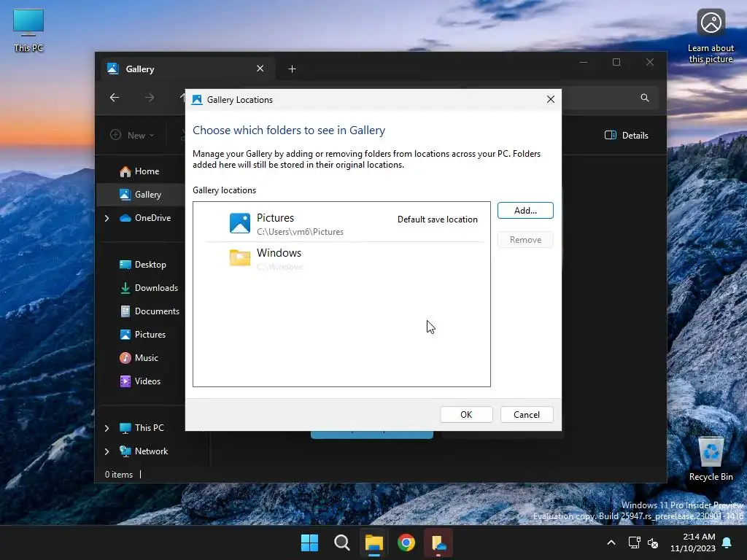Viewport: 747px width, 560px height.
Task: Open Videos in Explorer sidebar
Action: [140, 381]
